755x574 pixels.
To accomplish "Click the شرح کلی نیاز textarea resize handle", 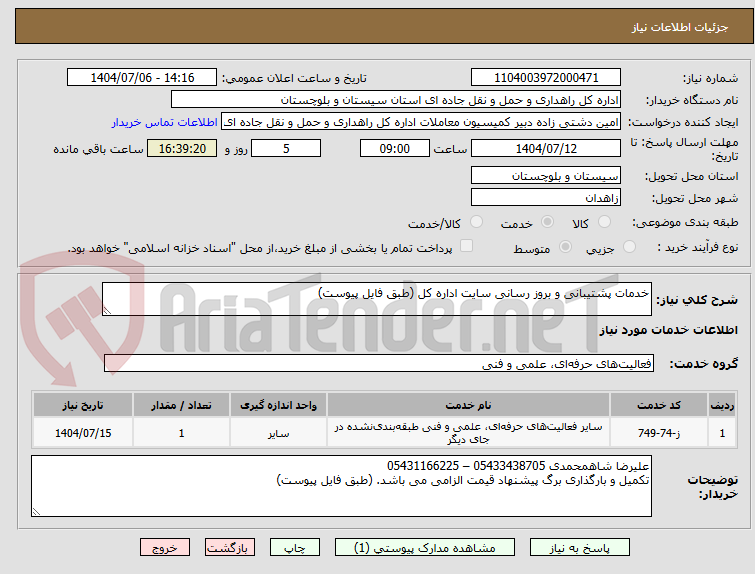I will (x=107, y=311).
